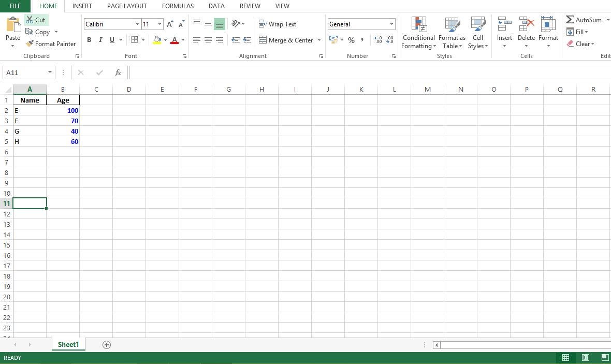Open Conditional Formatting menu

419,33
